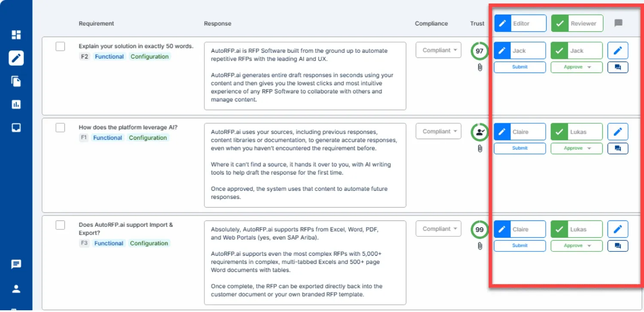Viewport: 644px width, 312px height.
Task: Open the bar chart analytics sidebar icon
Action: pos(16,104)
